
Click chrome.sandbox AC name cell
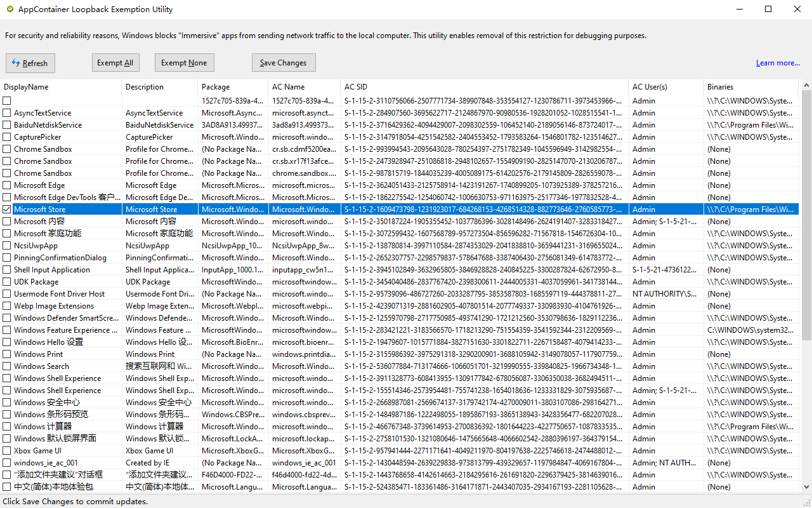pyautogui.click(x=304, y=173)
